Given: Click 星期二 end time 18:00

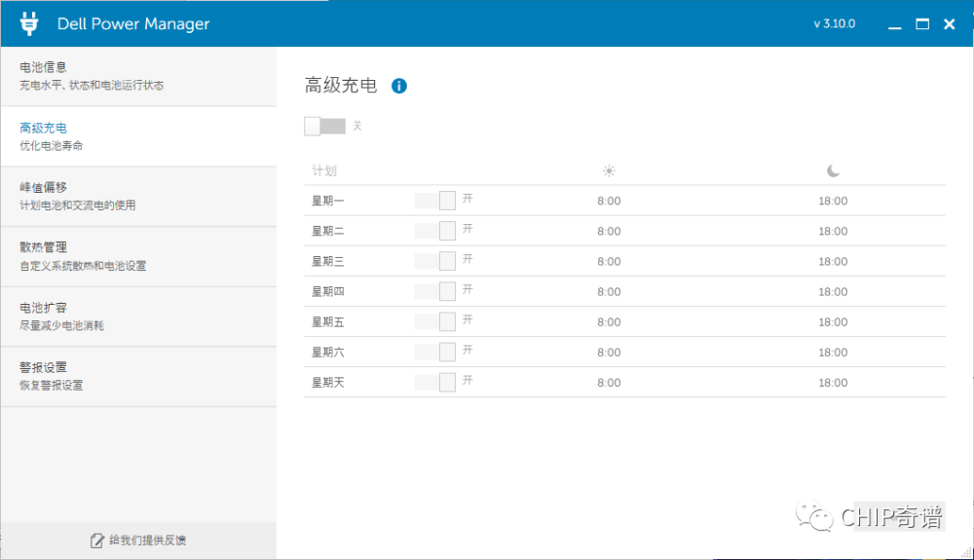Looking at the screenshot, I should coord(833,232).
